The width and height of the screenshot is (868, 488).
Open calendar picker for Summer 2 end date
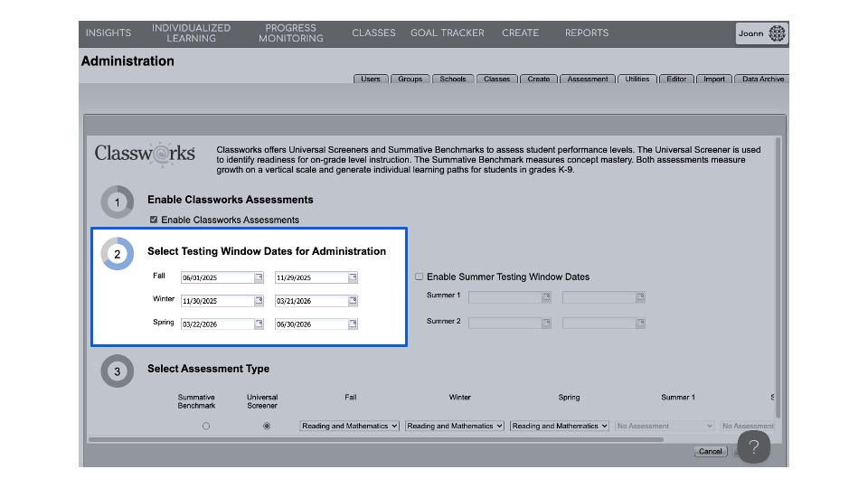pos(640,323)
